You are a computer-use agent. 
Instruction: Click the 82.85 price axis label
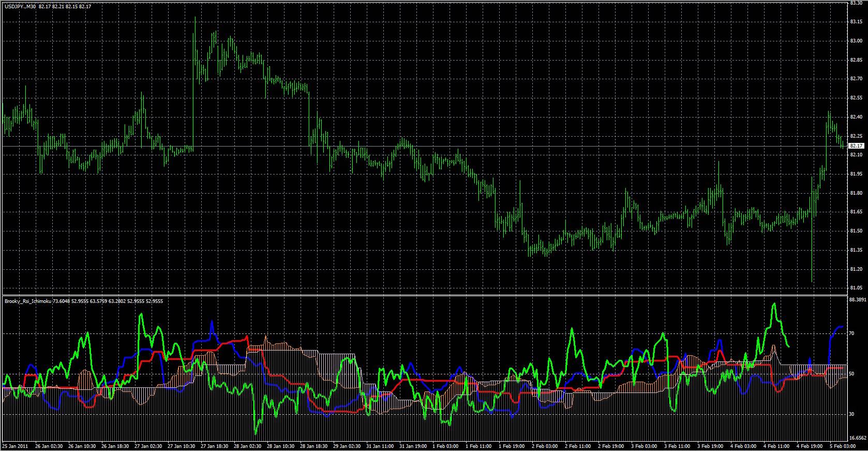[856, 60]
